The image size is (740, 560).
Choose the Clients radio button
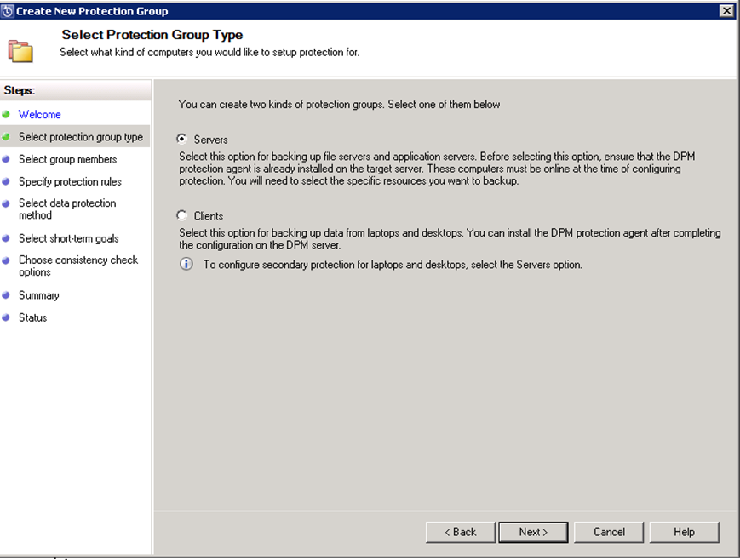tap(181, 215)
